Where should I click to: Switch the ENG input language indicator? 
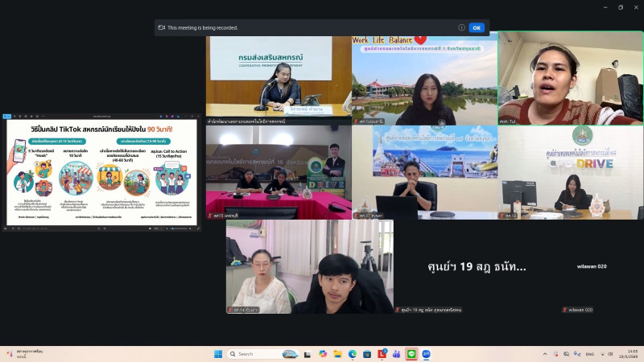(x=590, y=354)
